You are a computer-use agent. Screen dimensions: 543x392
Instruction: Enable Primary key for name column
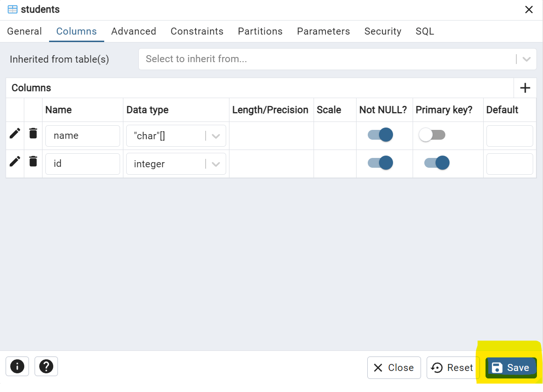click(x=432, y=135)
